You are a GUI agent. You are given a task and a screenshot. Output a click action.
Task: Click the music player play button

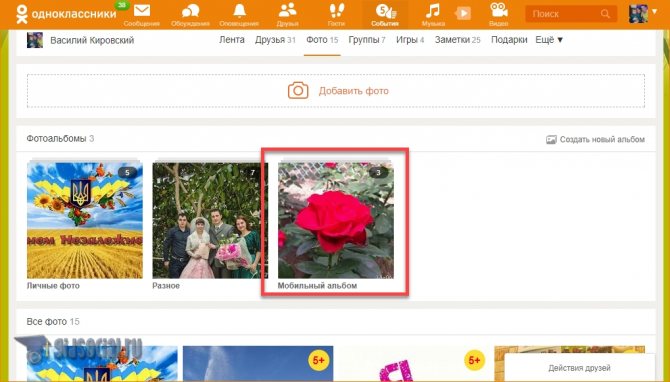(463, 13)
